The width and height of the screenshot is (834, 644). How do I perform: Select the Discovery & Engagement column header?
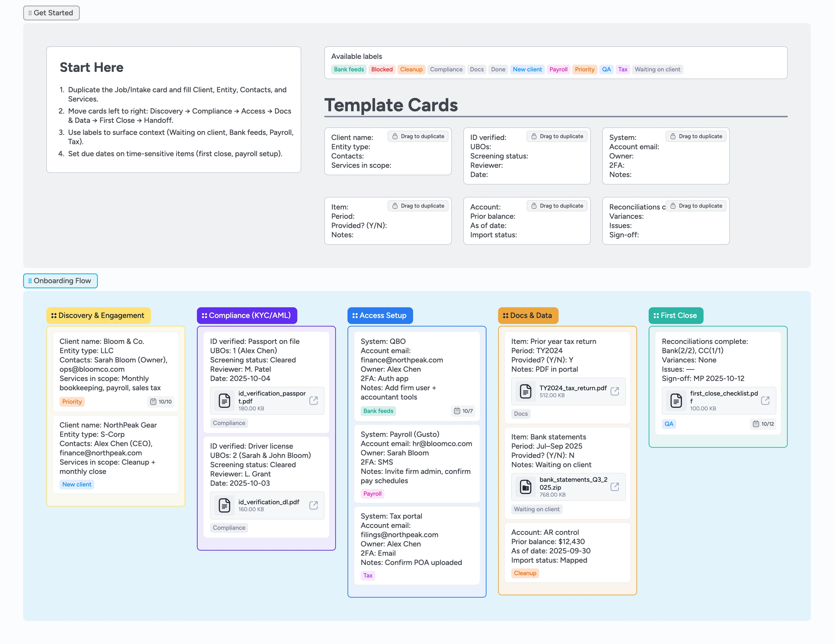[x=98, y=315]
